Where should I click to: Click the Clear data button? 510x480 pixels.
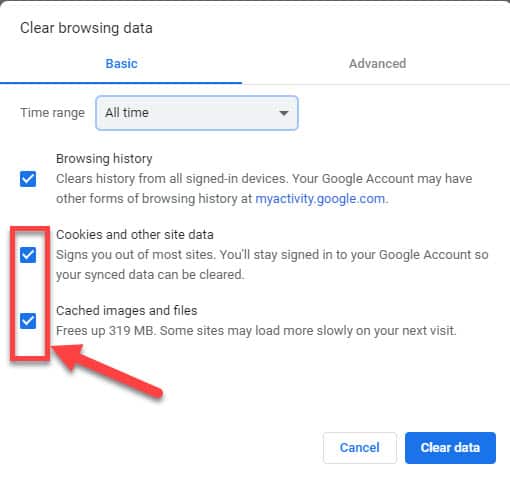(450, 447)
